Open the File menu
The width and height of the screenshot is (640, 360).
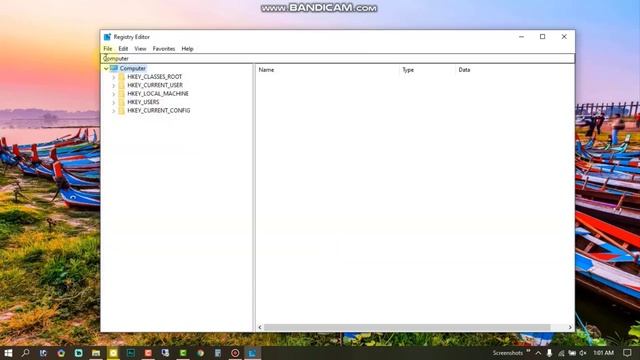[108, 49]
